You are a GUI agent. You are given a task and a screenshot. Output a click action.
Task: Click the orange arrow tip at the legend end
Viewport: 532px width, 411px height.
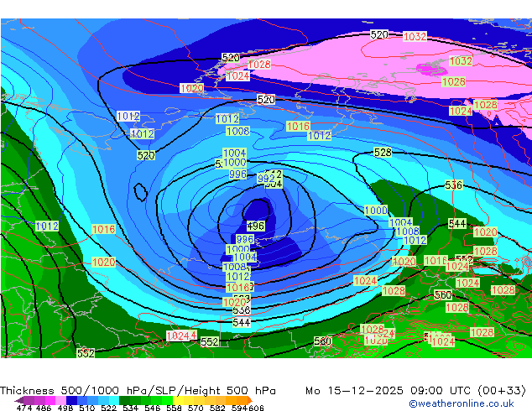(250, 400)
